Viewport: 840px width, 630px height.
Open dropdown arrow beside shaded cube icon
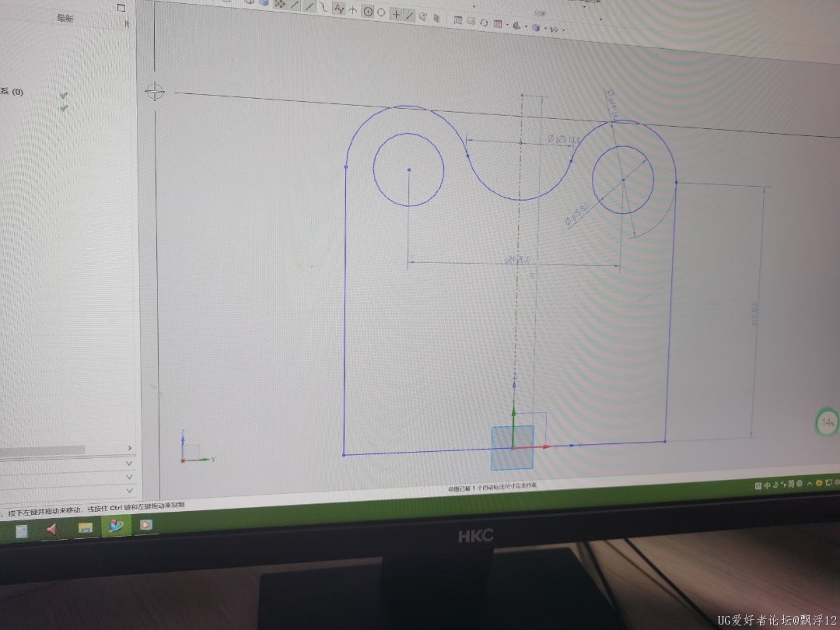(545, 29)
